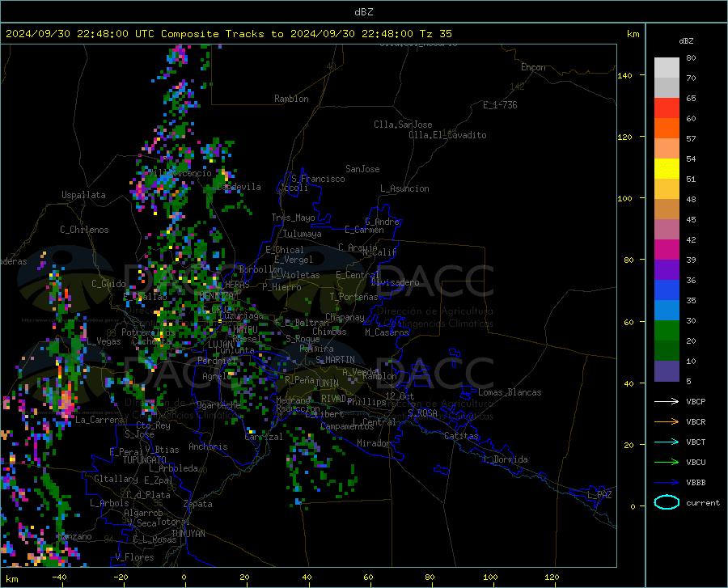
Task: Click the 'dBZ' title in the top bar
Action: [x=363, y=12]
